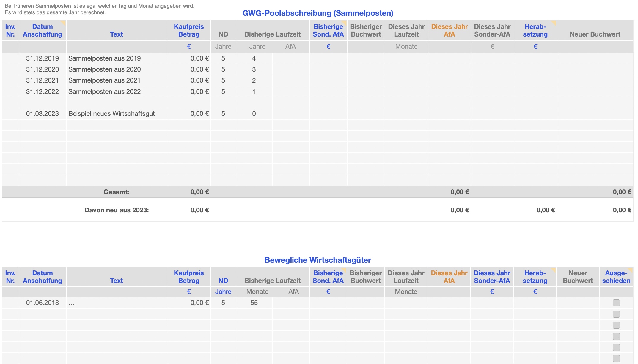Screen dimensions: 638x364
Task: Select the Bewegliche Wirtschaftsgüter table title
Action: click(318, 260)
